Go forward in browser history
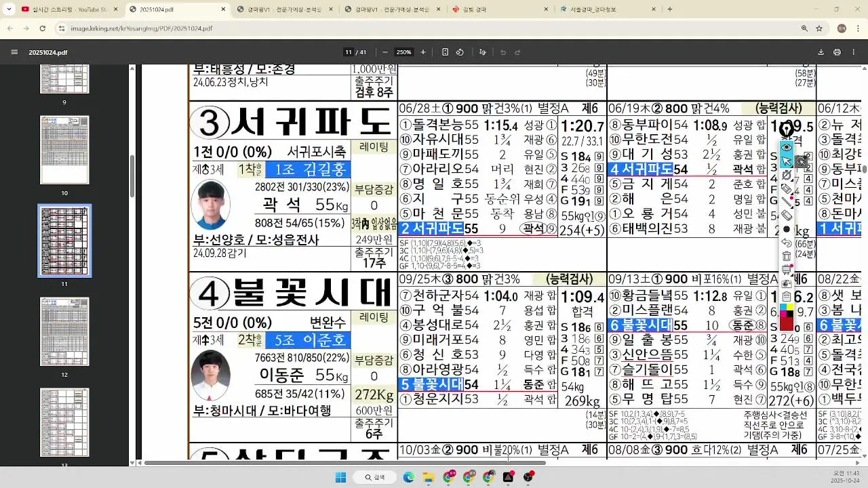Viewport: 868px width, 488px height. tap(26, 28)
